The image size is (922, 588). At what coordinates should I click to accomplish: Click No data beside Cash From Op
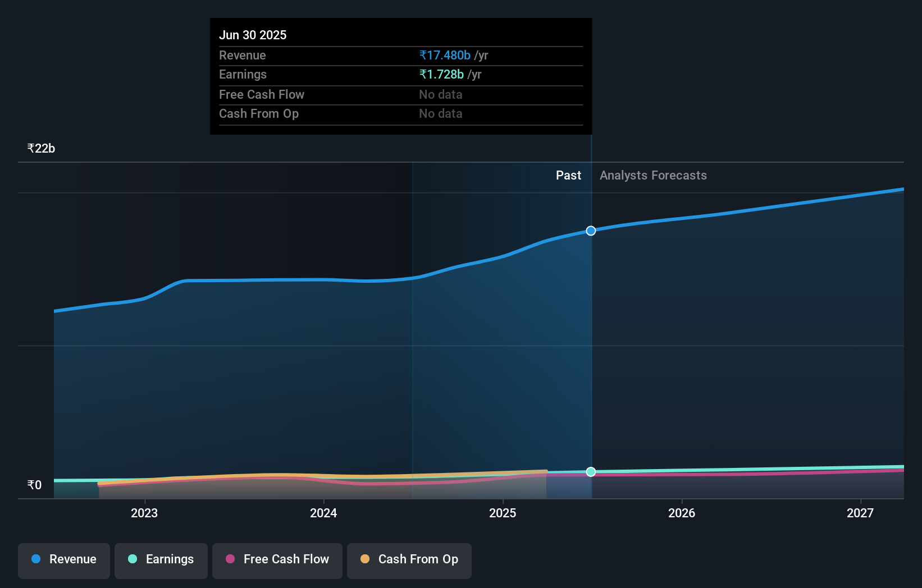441,113
